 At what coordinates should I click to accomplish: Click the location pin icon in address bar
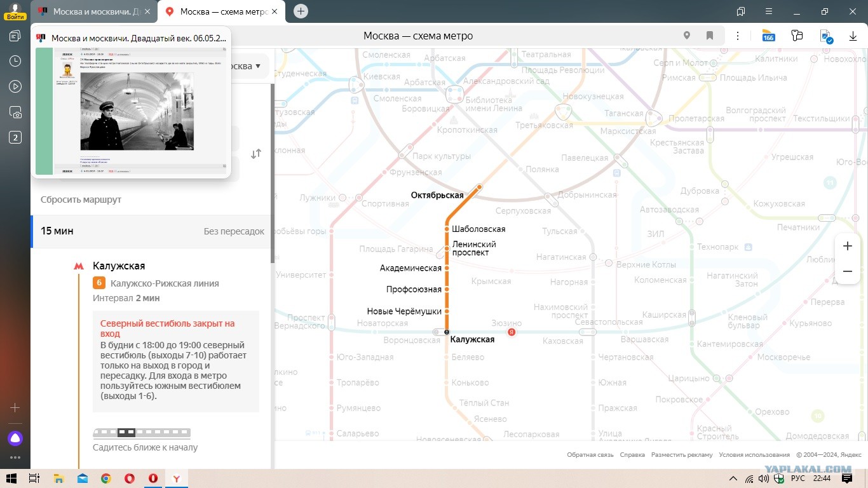pyautogui.click(x=687, y=36)
